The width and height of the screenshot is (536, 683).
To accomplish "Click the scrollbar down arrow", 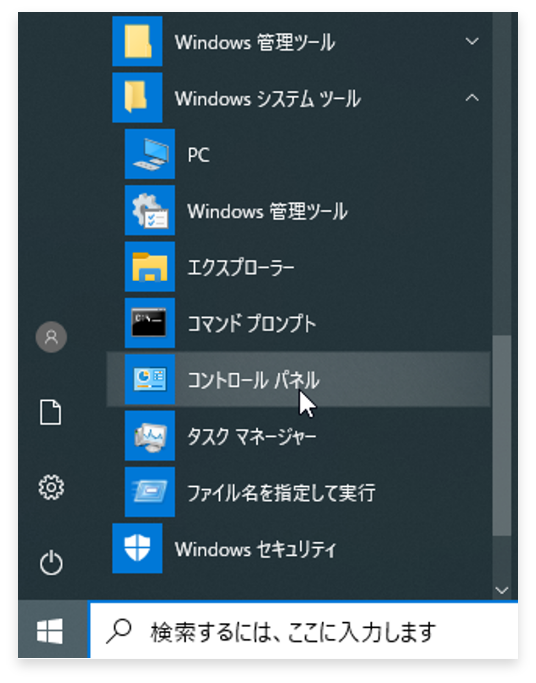I will (502, 590).
